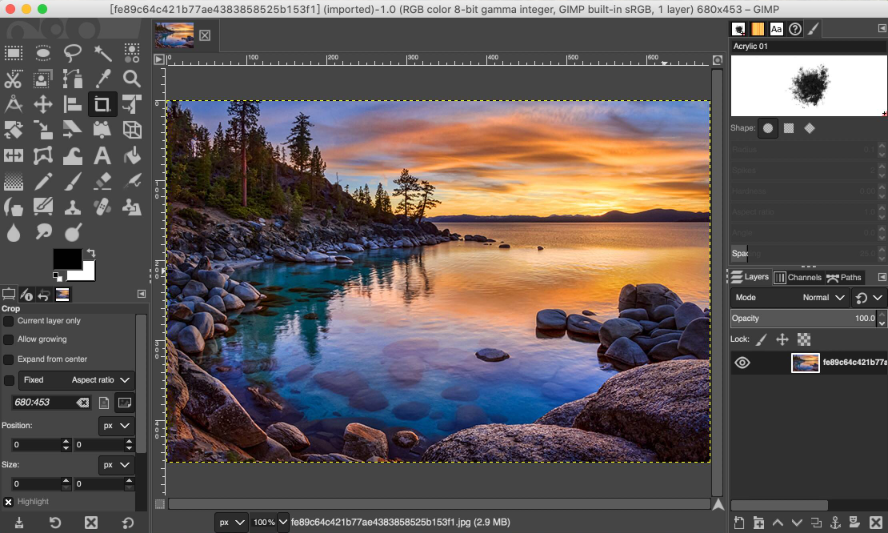Open the Fixed Aspect ratio dropdown
This screenshot has height=533, width=888.
coord(101,380)
